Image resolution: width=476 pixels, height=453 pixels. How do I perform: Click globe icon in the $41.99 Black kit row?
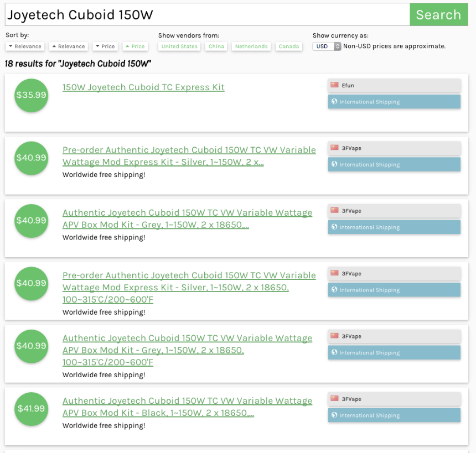(x=334, y=415)
